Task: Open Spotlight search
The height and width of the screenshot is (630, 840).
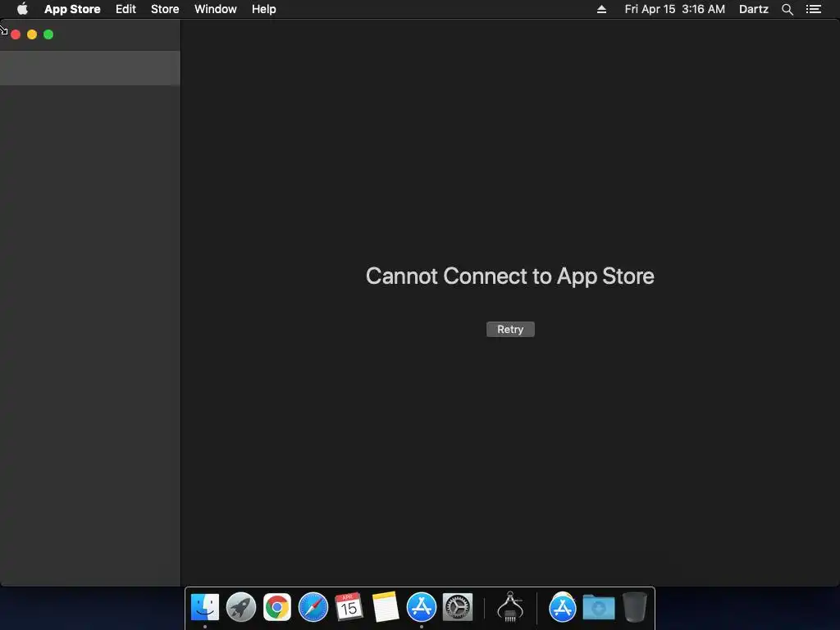Action: [x=787, y=9]
